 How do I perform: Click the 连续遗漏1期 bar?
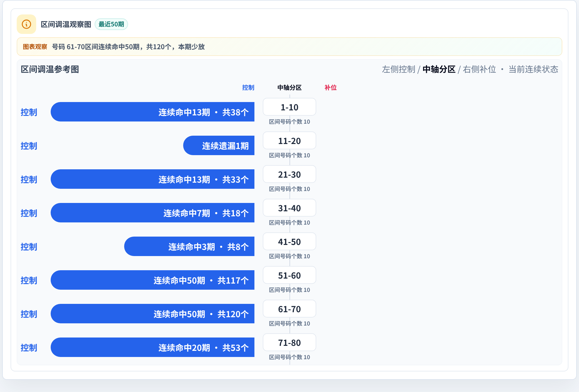tap(219, 145)
